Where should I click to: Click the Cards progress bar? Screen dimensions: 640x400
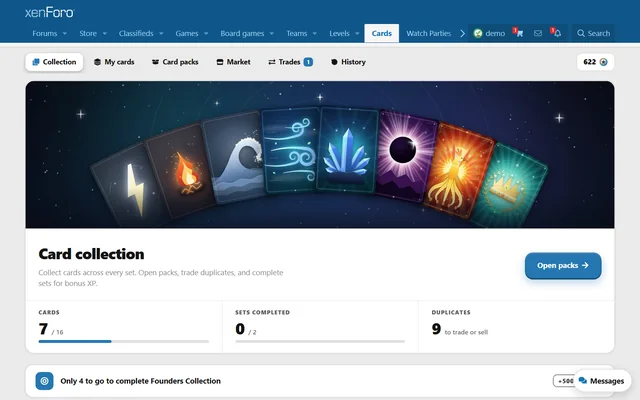click(124, 341)
